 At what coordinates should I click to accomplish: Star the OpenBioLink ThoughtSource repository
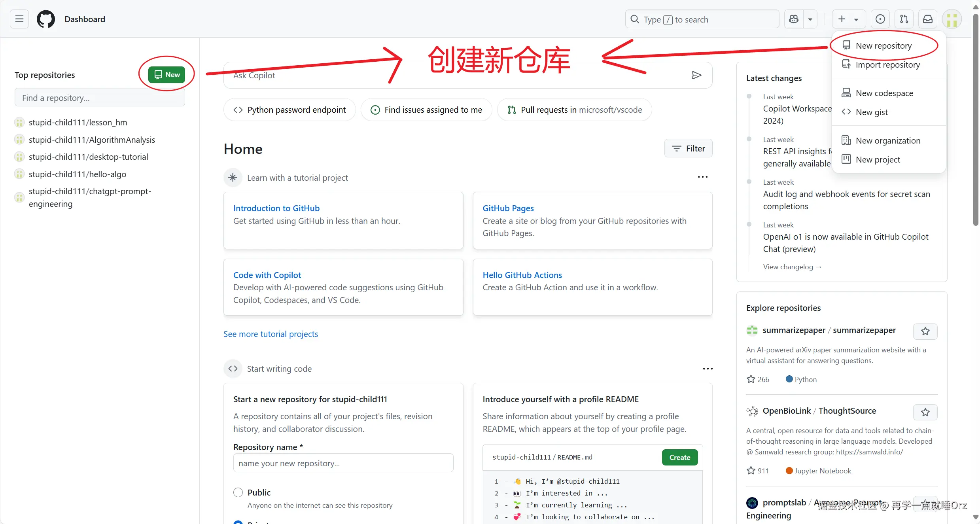(x=925, y=412)
